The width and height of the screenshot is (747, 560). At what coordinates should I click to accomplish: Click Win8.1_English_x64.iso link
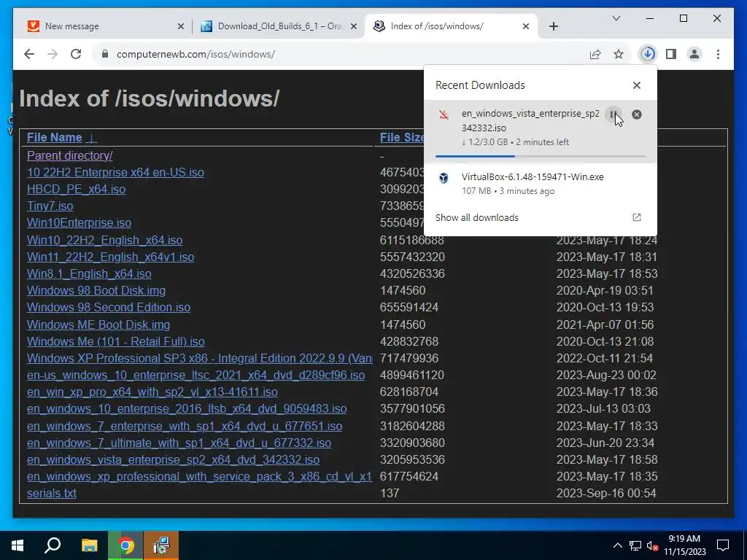(89, 274)
